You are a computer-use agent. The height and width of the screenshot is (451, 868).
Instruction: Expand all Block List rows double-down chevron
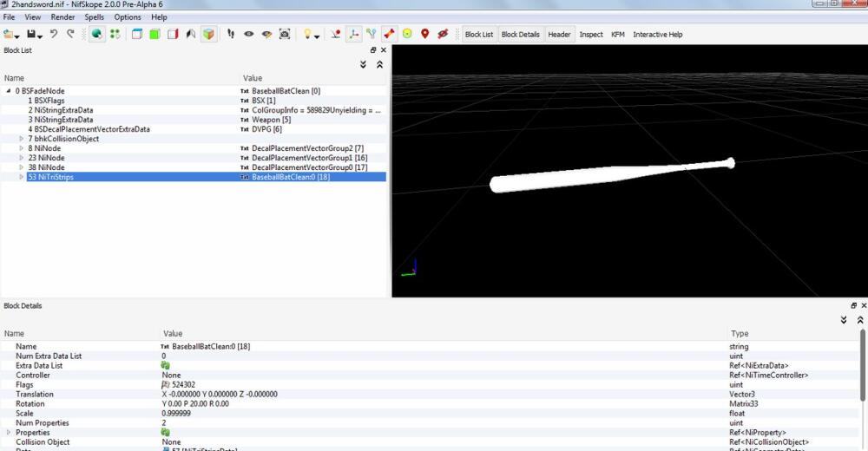pyautogui.click(x=363, y=65)
